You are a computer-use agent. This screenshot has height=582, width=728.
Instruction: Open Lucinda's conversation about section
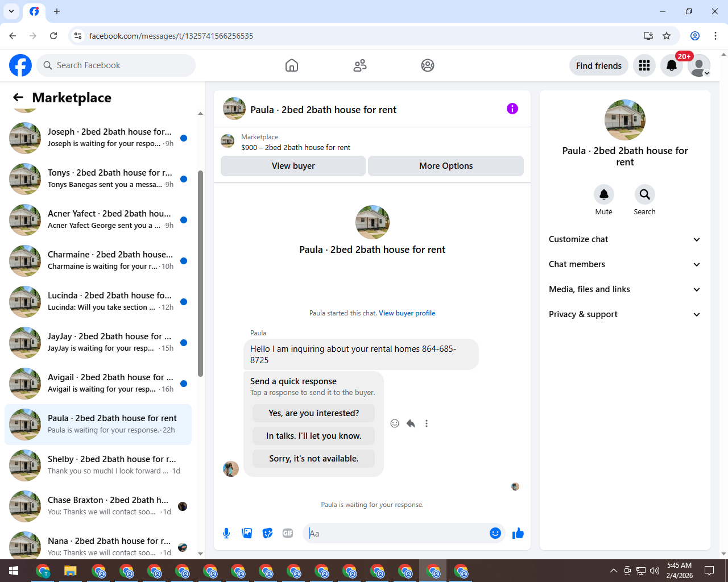click(x=98, y=302)
